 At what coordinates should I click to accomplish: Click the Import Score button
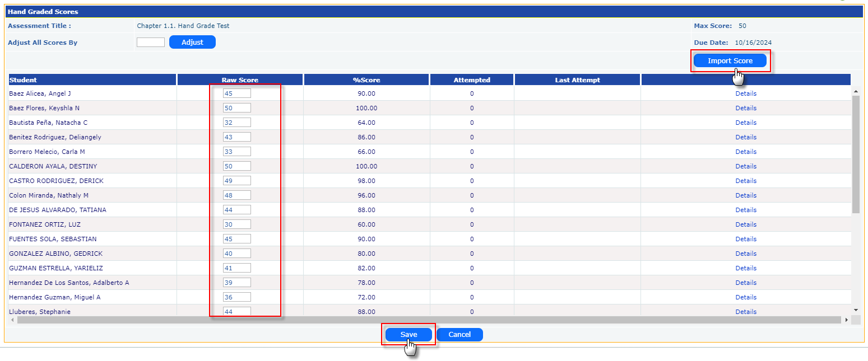coord(730,60)
